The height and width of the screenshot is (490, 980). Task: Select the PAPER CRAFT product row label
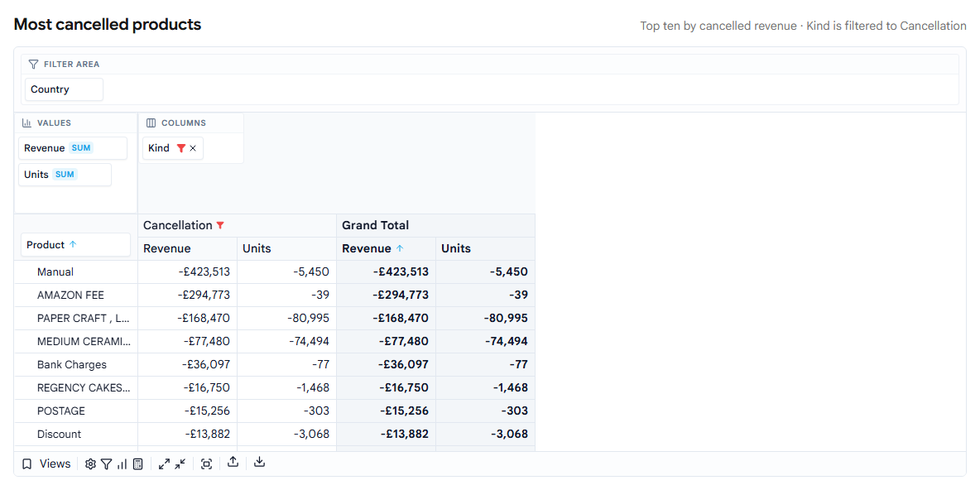coord(84,318)
